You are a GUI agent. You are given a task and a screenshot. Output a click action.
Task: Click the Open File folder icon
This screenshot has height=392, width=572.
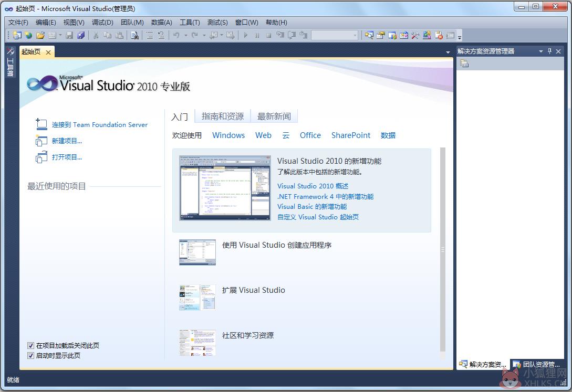[x=40, y=35]
